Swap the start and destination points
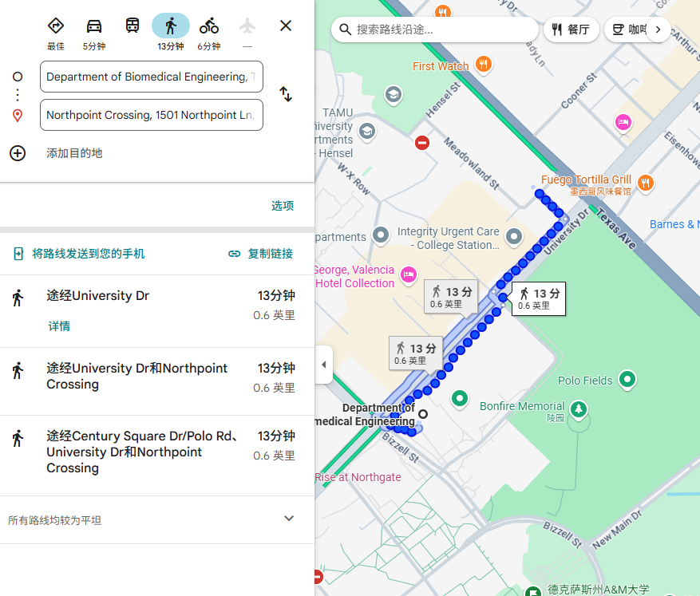This screenshot has width=700, height=596. 285,95
